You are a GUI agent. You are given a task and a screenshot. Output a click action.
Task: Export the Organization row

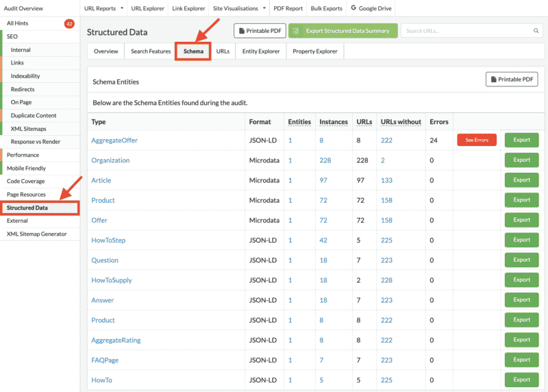[x=521, y=160]
